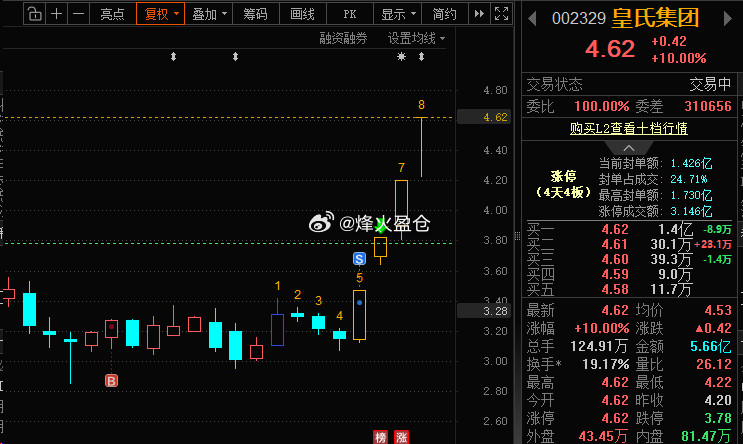743x444 pixels.
Task: Click 均价 value 4.53
Action: (x=718, y=310)
